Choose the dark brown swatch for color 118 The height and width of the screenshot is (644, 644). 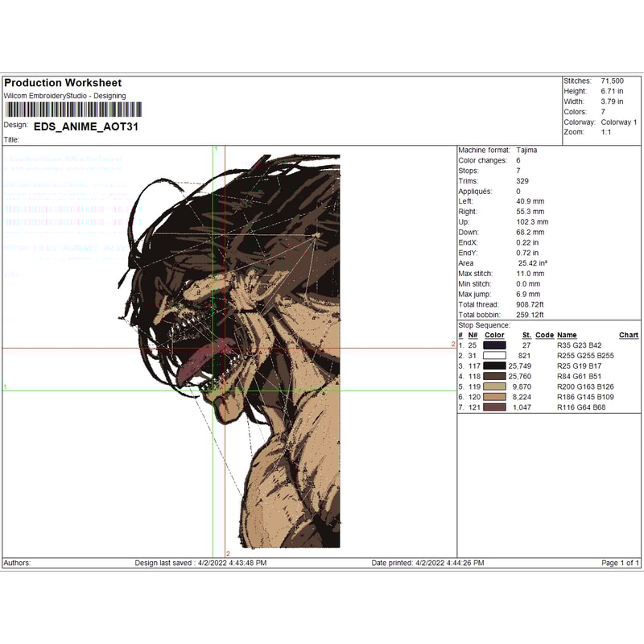pyautogui.click(x=494, y=376)
